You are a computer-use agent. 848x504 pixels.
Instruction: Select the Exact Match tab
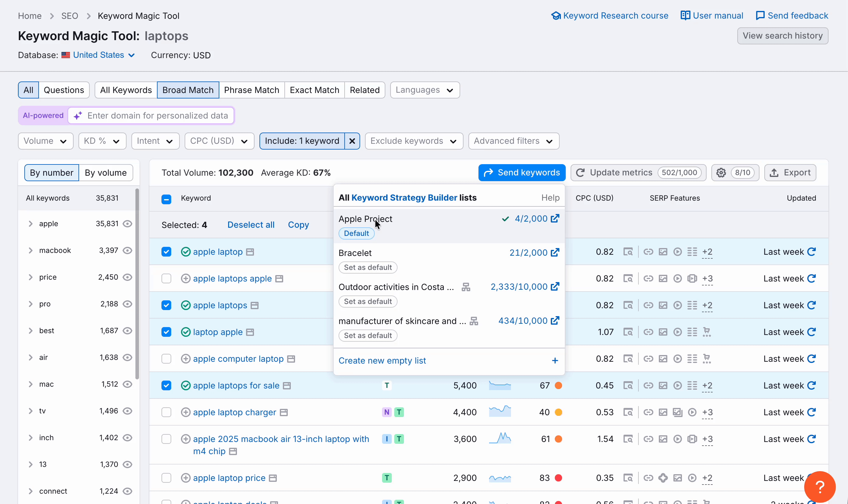click(x=314, y=90)
